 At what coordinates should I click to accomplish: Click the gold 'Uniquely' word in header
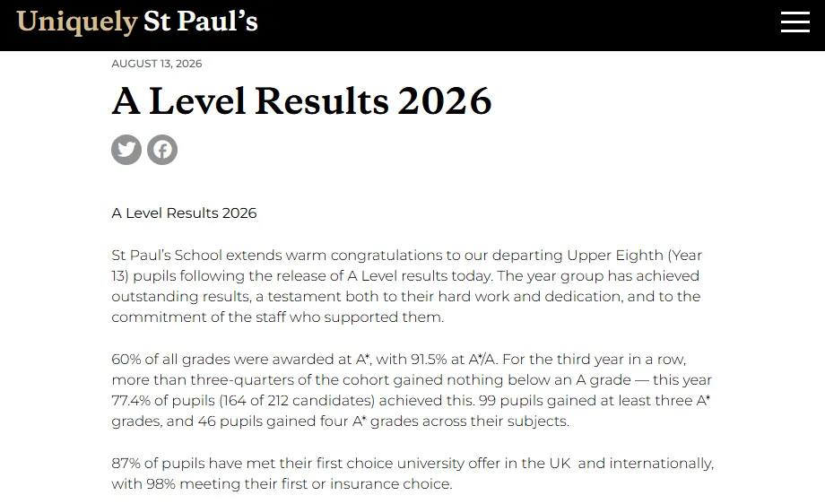point(77,22)
